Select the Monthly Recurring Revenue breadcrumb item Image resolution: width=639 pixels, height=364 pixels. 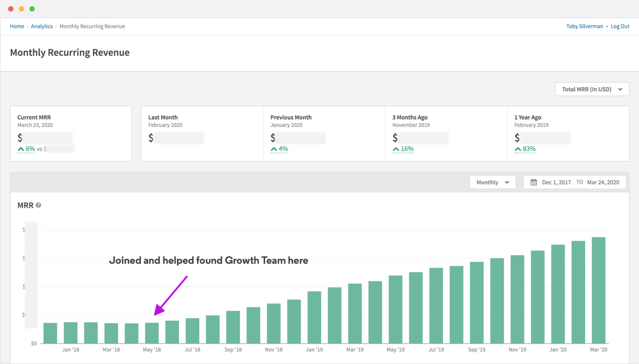[x=92, y=26]
